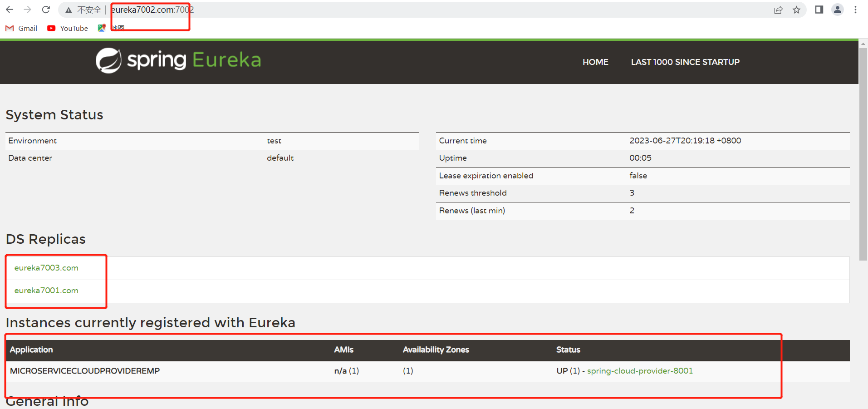The image size is (868, 409).
Task: Open the eureka7003.com replica link
Action: coord(46,268)
